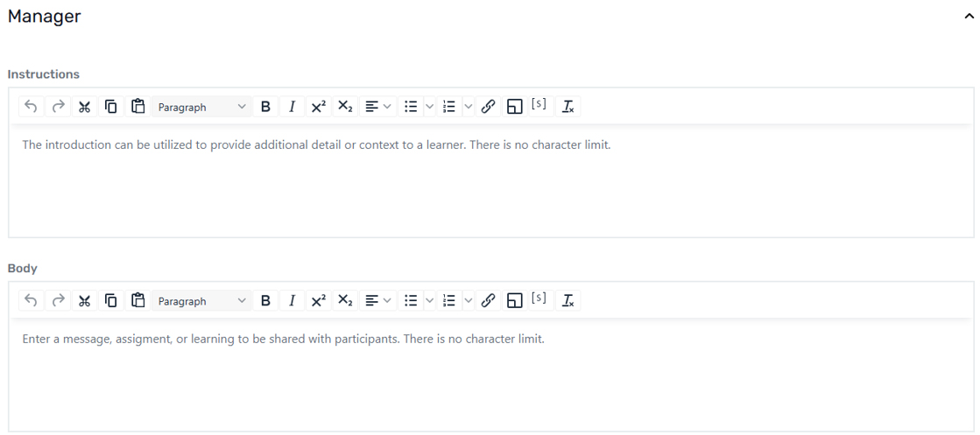Image resolution: width=980 pixels, height=435 pixels.
Task: Expand text alignment options in Instructions toolbar
Action: 377,107
